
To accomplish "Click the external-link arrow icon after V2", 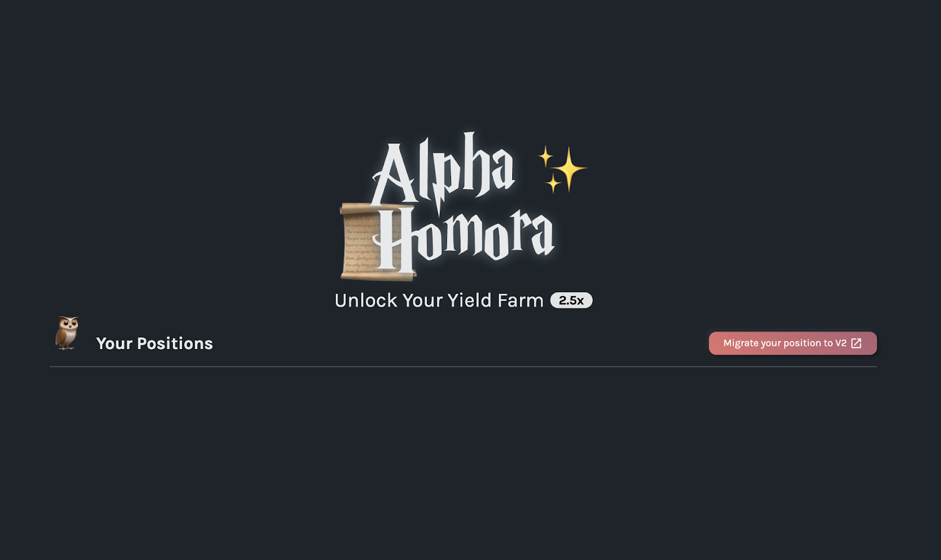I will click(856, 343).
